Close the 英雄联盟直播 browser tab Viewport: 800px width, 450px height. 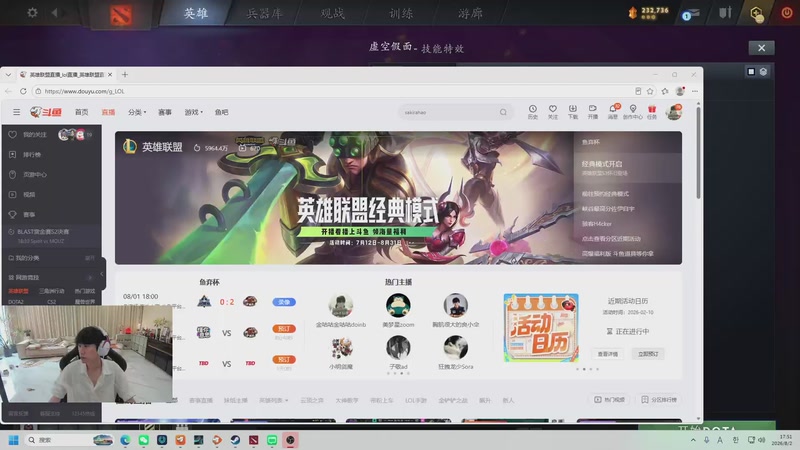tap(110, 74)
